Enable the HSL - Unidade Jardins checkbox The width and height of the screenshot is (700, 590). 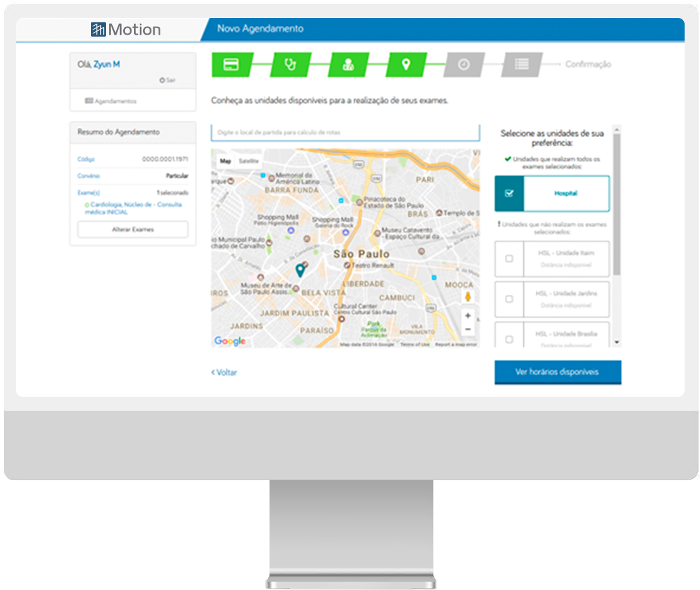(x=509, y=299)
